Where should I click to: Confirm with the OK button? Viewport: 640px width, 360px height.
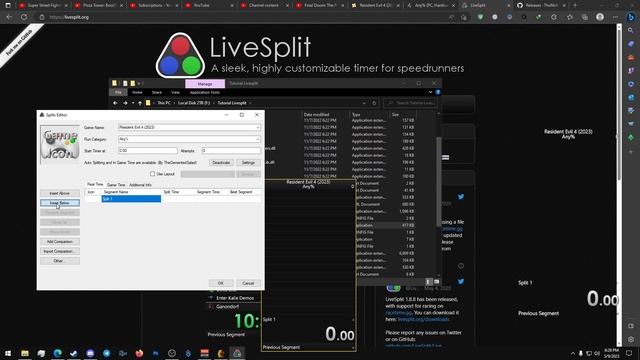(x=221, y=283)
